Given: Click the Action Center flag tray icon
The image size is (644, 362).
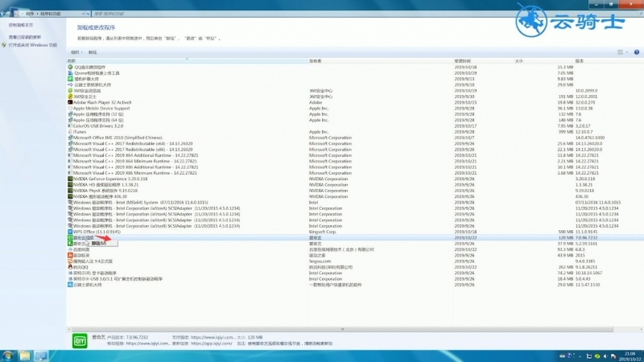Looking at the screenshot, I should pyautogui.click(x=613, y=356).
